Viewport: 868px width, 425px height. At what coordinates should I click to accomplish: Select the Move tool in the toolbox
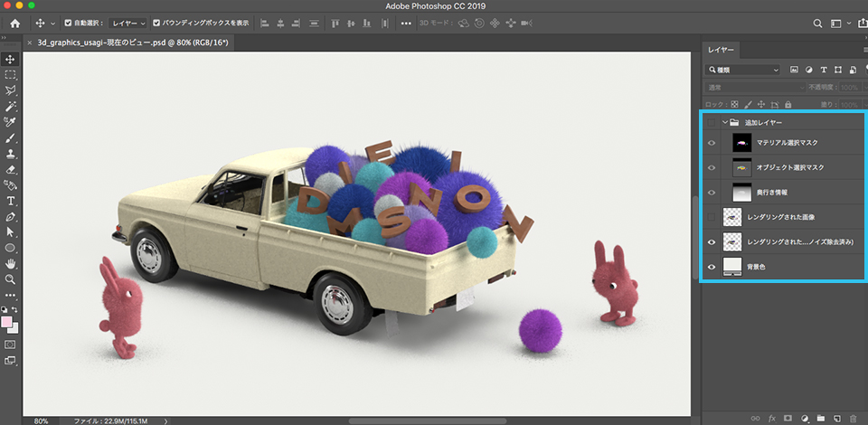tap(11, 59)
